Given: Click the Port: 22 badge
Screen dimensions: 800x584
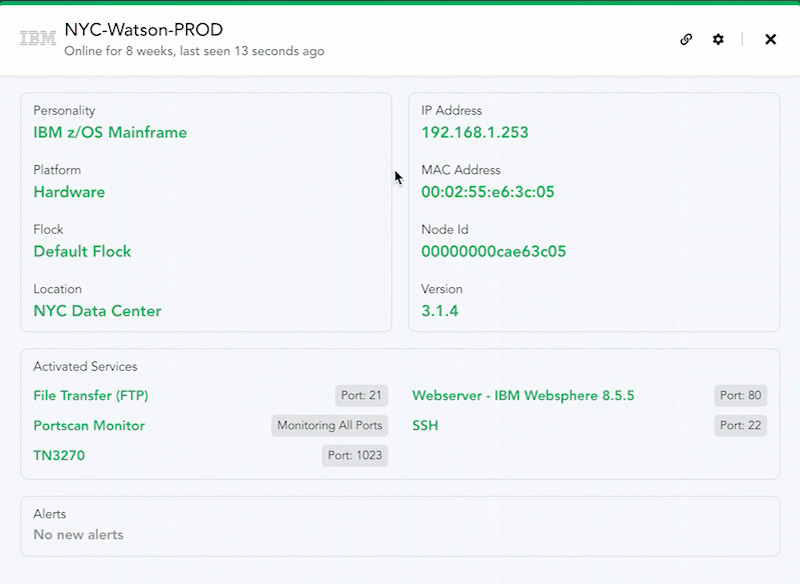Looking at the screenshot, I should 740,425.
